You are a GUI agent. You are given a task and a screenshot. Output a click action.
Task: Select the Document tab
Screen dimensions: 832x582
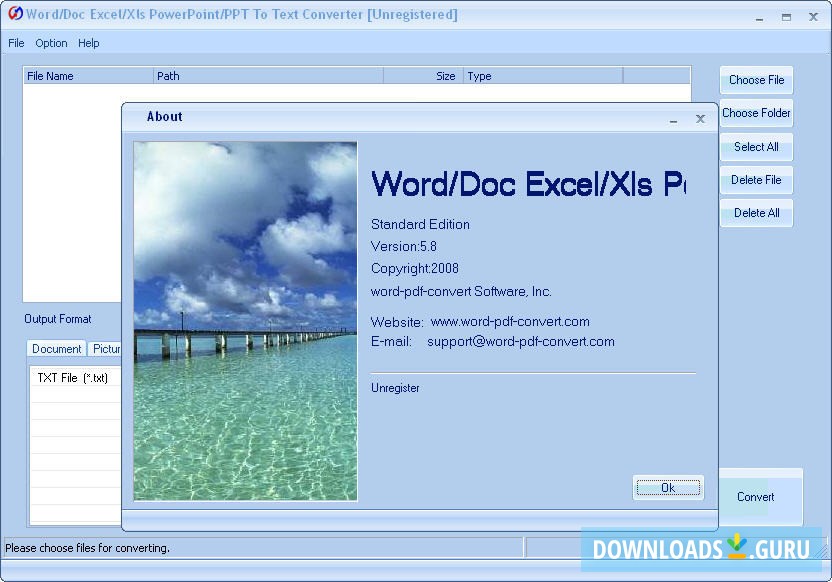[x=56, y=348]
